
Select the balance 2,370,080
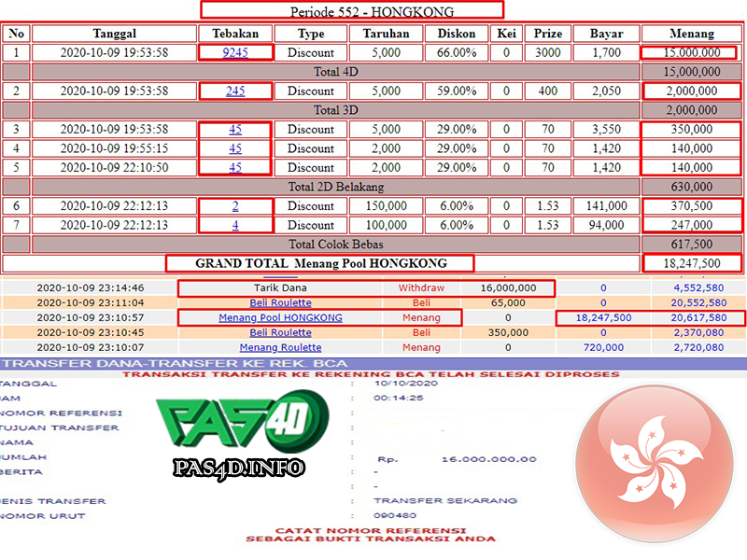[698, 332]
